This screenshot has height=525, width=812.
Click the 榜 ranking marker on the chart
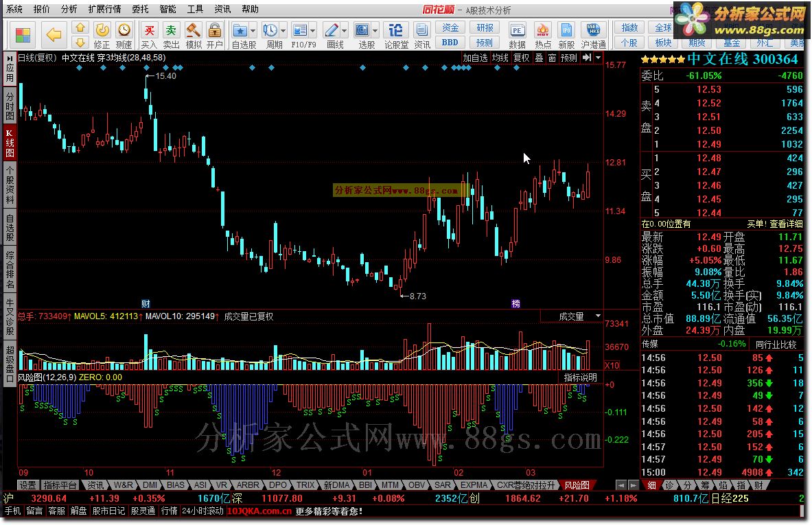tap(515, 304)
